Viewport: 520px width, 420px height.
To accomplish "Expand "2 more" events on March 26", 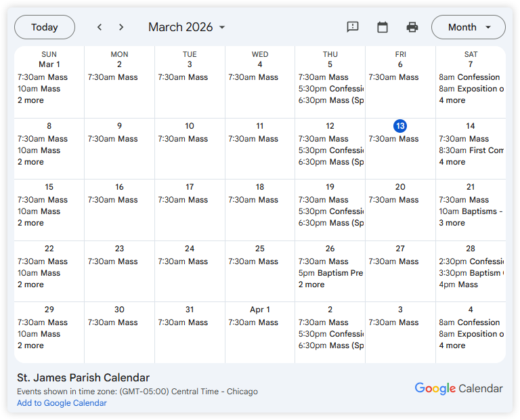I will 311,285.
